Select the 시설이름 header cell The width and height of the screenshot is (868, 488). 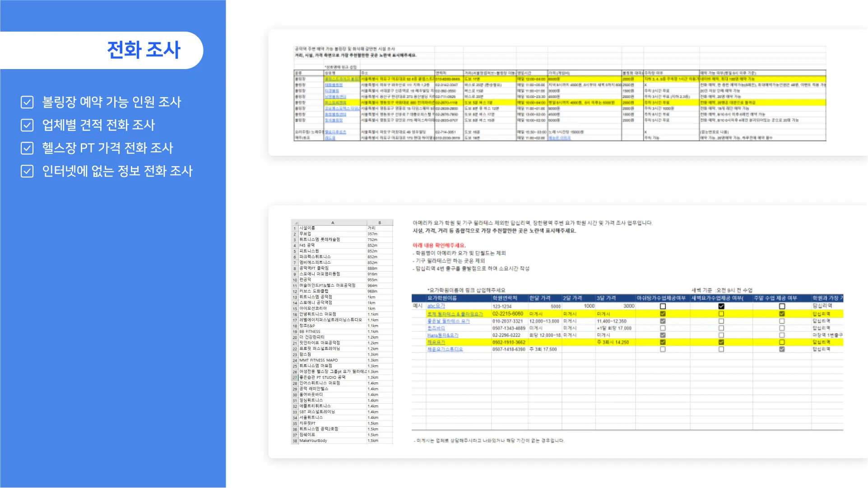333,228
